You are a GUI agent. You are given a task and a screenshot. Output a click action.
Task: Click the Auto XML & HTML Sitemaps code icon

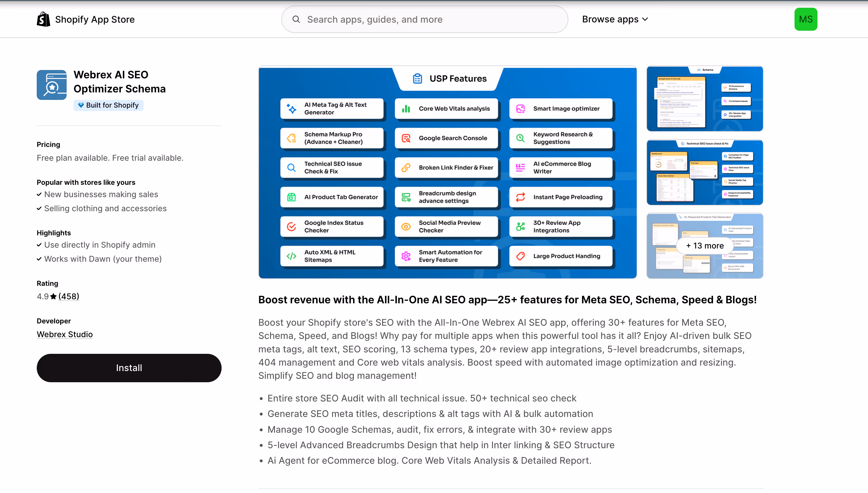(292, 256)
